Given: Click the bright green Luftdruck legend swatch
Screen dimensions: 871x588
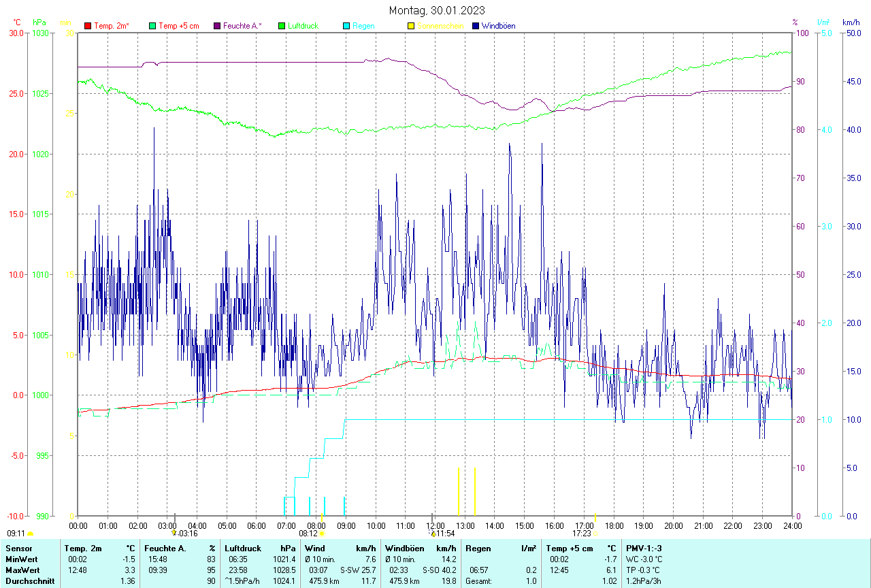Looking at the screenshot, I should (282, 26).
